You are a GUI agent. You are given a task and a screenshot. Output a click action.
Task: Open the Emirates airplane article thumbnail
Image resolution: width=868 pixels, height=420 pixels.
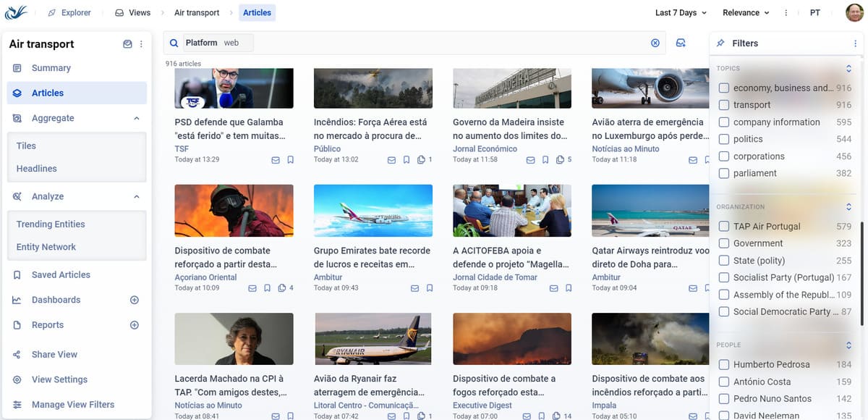pos(373,211)
